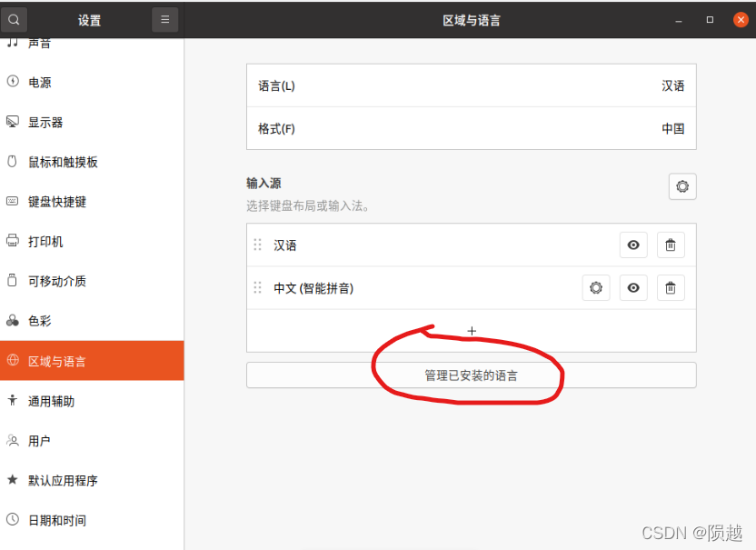Click drag handle of 中文 (智能拼音) row
The width and height of the screenshot is (756, 550).
click(257, 288)
